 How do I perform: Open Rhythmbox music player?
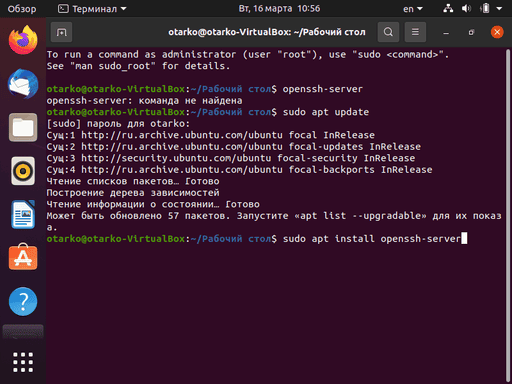23,171
